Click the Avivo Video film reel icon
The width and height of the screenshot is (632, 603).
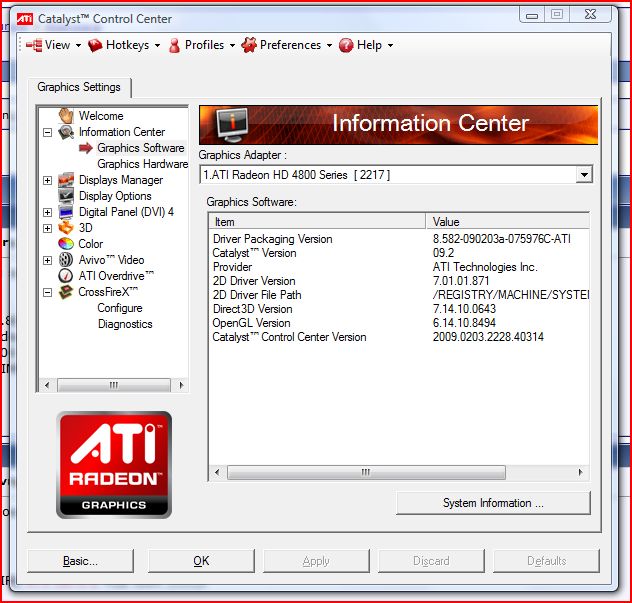66,260
